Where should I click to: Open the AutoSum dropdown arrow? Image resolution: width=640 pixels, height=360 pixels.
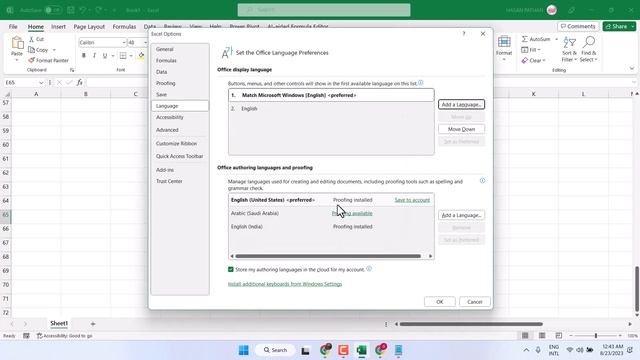point(556,39)
